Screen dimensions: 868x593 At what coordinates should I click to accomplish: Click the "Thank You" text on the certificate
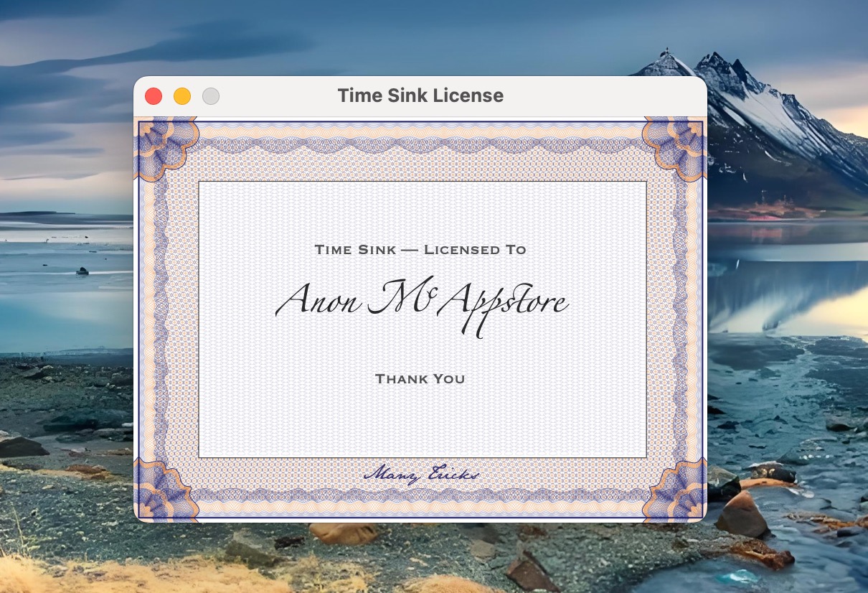tap(420, 378)
